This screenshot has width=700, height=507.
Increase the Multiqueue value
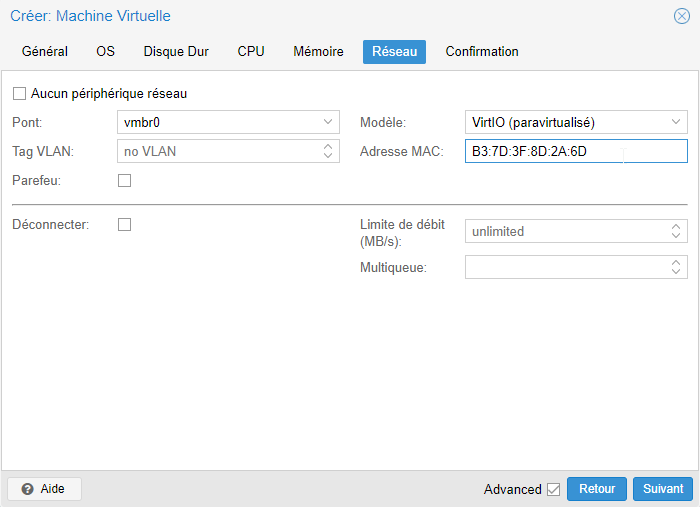[675, 263]
